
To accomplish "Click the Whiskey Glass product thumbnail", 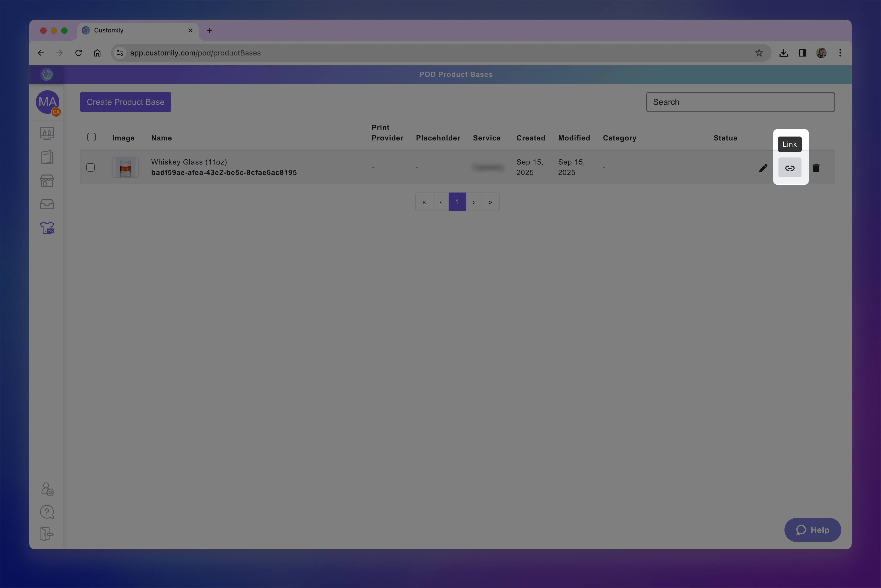I will point(125,167).
